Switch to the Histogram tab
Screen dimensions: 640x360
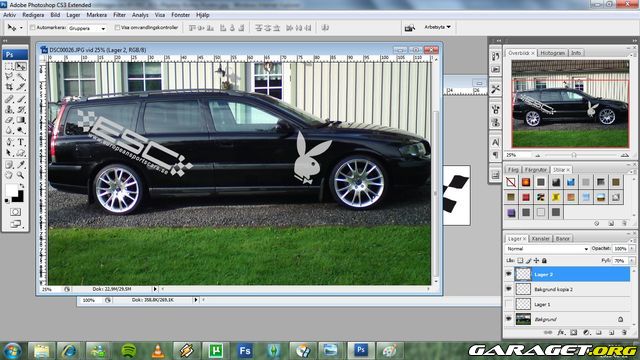(552, 53)
